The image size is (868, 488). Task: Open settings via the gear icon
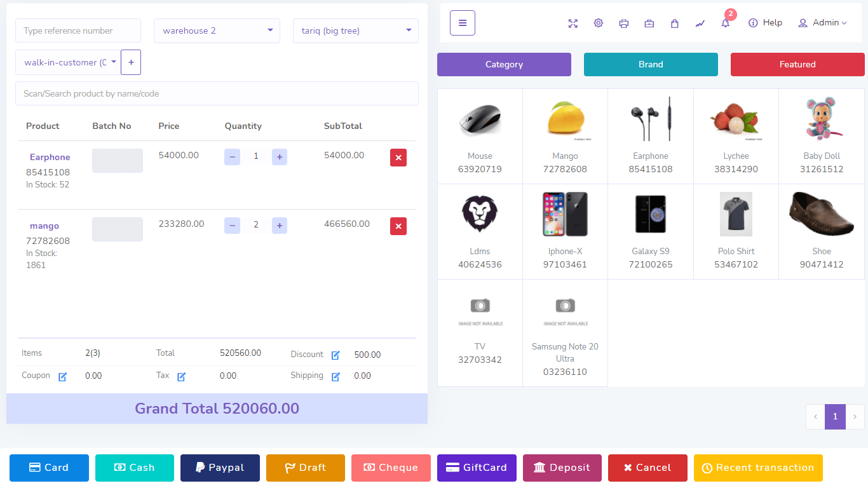598,24
